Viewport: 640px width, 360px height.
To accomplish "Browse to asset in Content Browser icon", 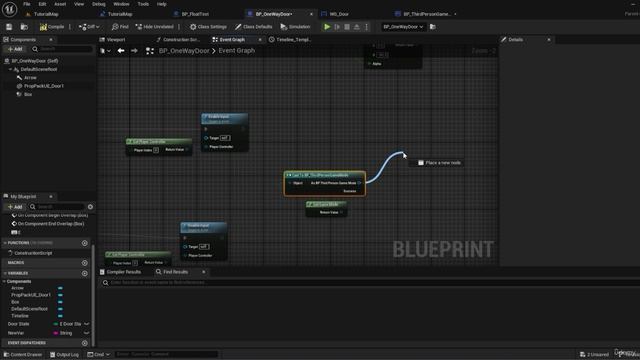I will click(24, 27).
